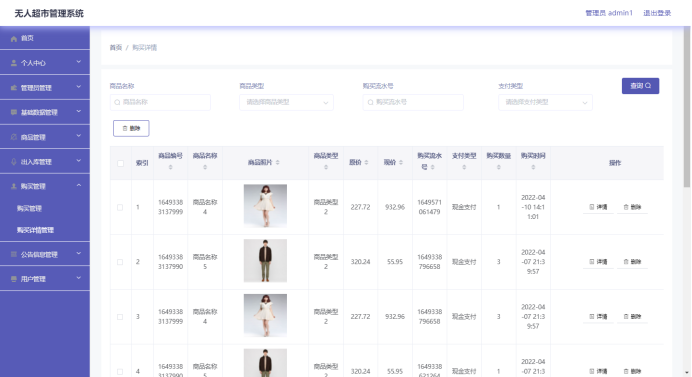The height and width of the screenshot is (377, 692).
Task: Collapse the 购买管理 menu chevron
Action: point(79,185)
